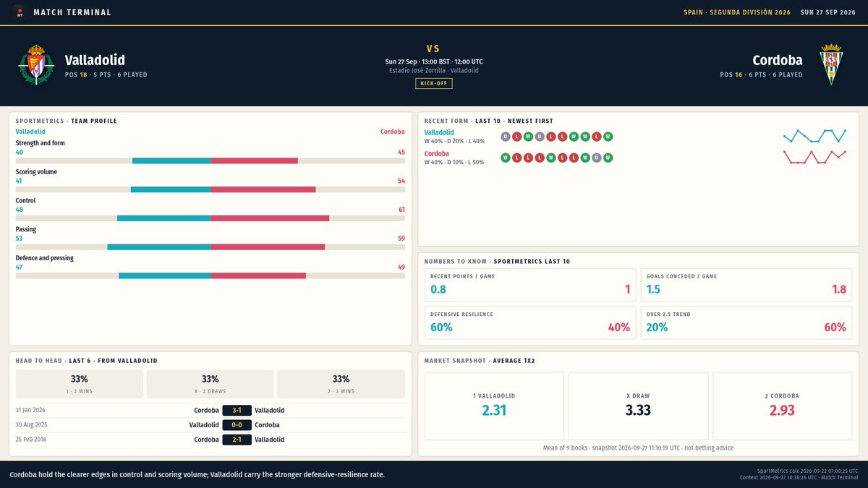Click the 'NUMBERS TO KNOW' heading
The width and height of the screenshot is (868, 488).
[x=488, y=261]
